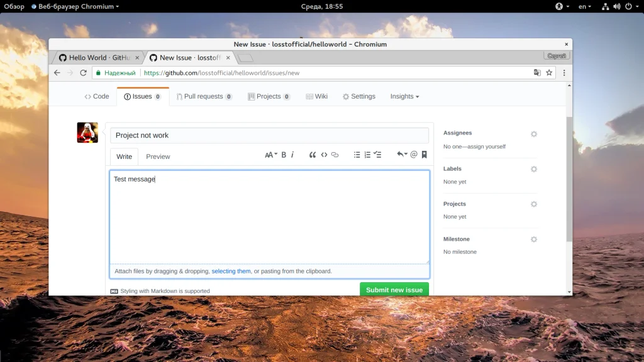The image size is (644, 362).
Task: Reload the page
Action: click(x=84, y=73)
